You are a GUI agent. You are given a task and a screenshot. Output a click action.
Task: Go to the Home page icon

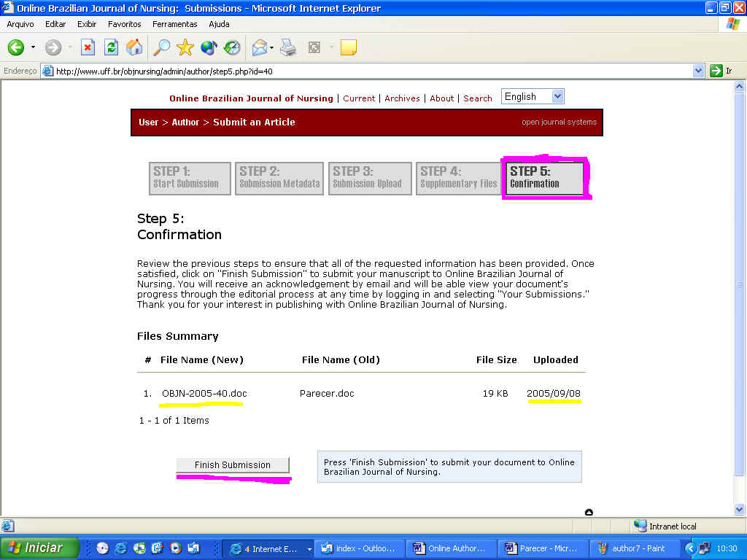[134, 48]
